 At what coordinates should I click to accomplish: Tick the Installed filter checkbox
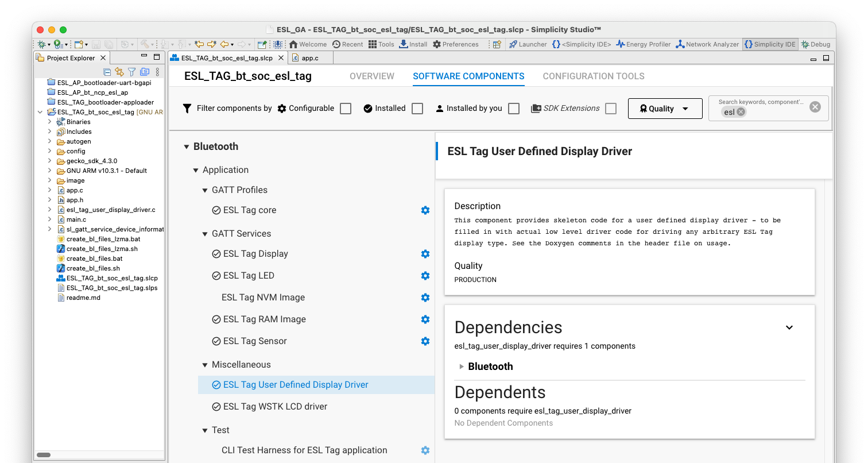tap(417, 109)
